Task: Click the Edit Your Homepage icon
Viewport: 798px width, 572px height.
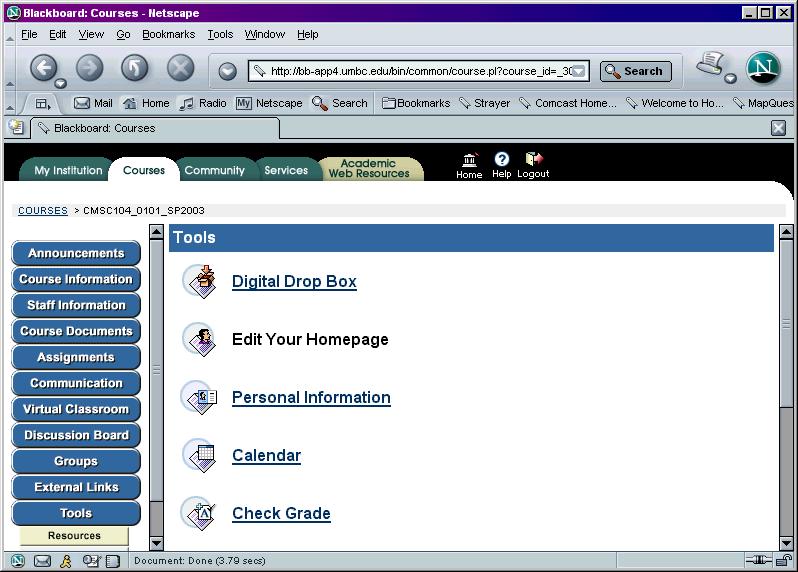Action: pyautogui.click(x=200, y=339)
